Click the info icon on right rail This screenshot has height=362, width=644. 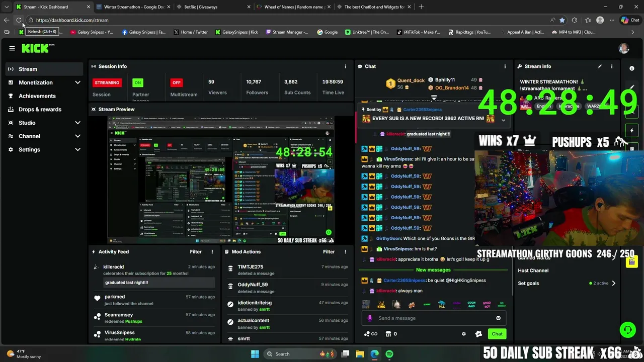coord(632,68)
